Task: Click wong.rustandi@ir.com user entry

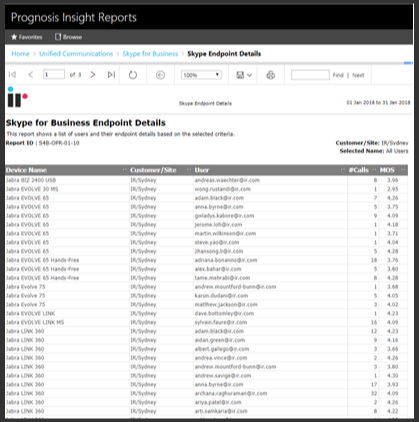Action: [223, 189]
